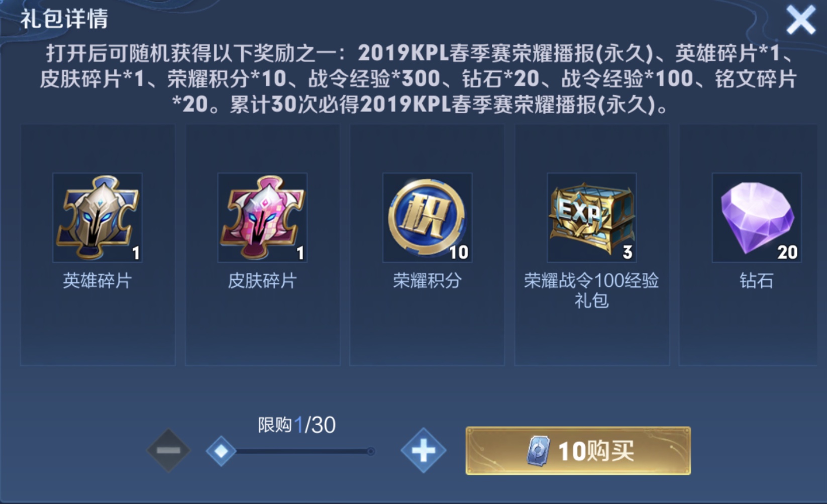Click the 钻石 label text

756,280
